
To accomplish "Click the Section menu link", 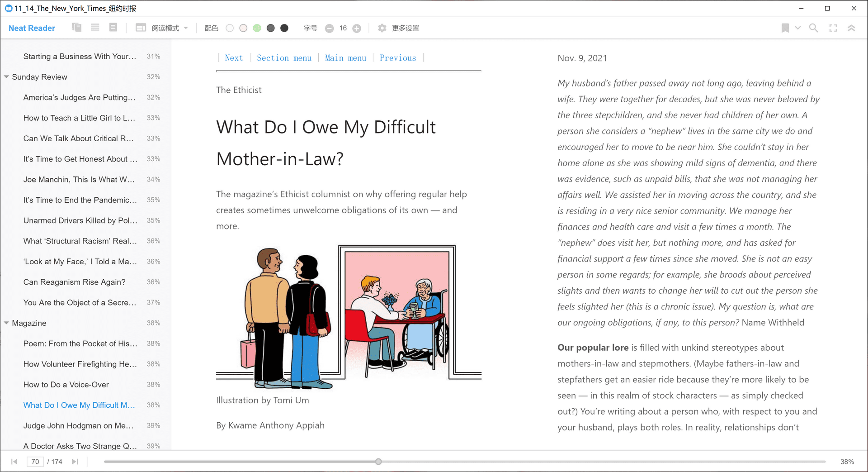I will [284, 58].
